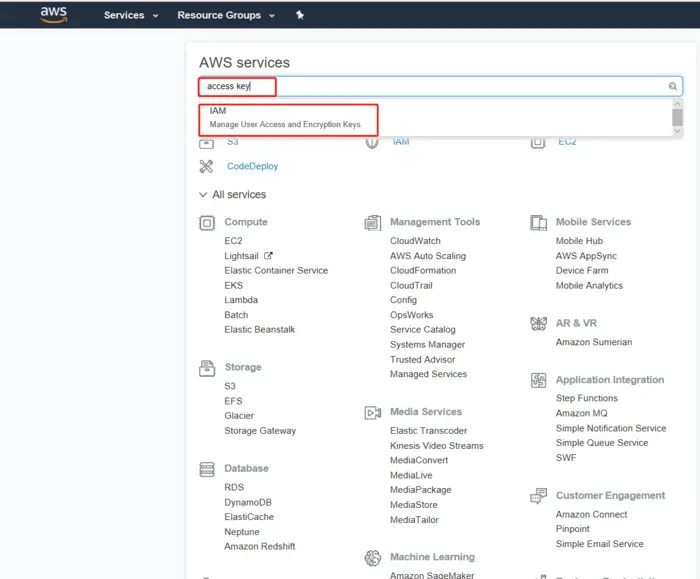
Task: Click the Compute category icon
Action: tap(207, 222)
